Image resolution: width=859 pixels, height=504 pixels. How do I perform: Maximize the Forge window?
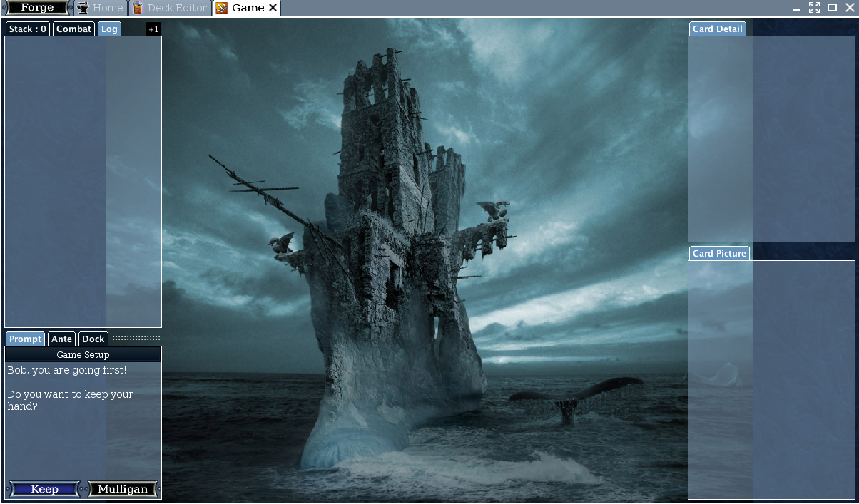click(x=832, y=8)
